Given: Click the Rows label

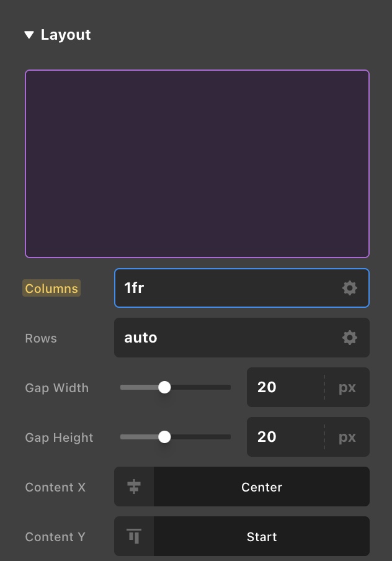Looking at the screenshot, I should point(41,338).
